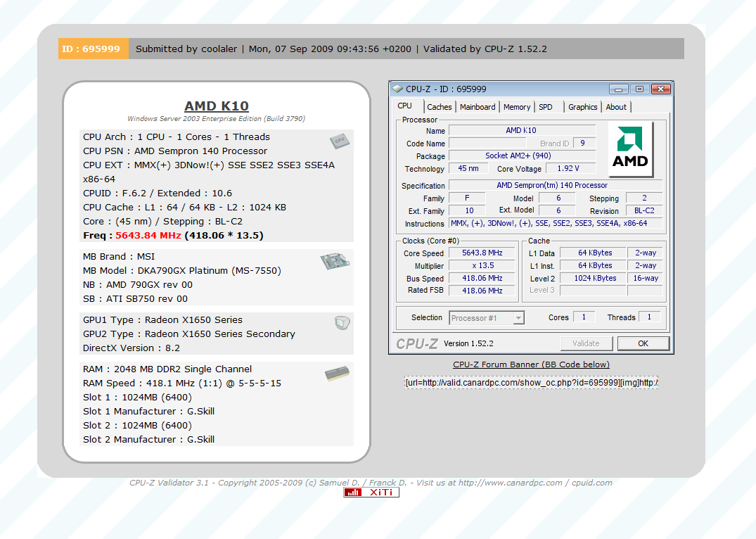The image size is (756, 539).
Task: Click the MB Model DKA790GX Platinum line
Action: (181, 271)
